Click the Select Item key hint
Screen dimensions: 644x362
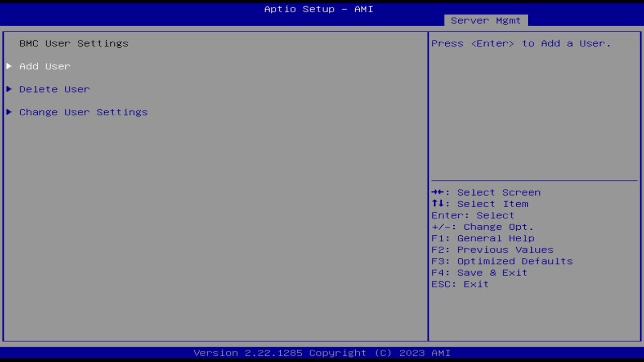[480, 204]
